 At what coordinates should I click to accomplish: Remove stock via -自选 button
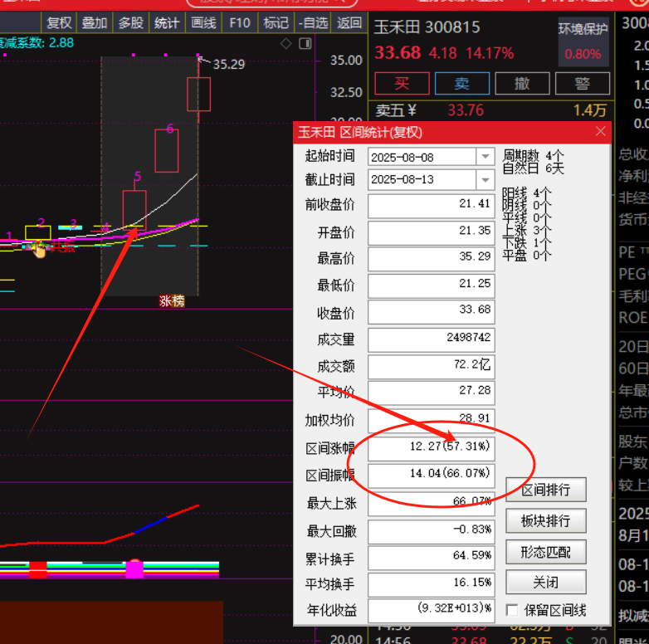[x=313, y=22]
